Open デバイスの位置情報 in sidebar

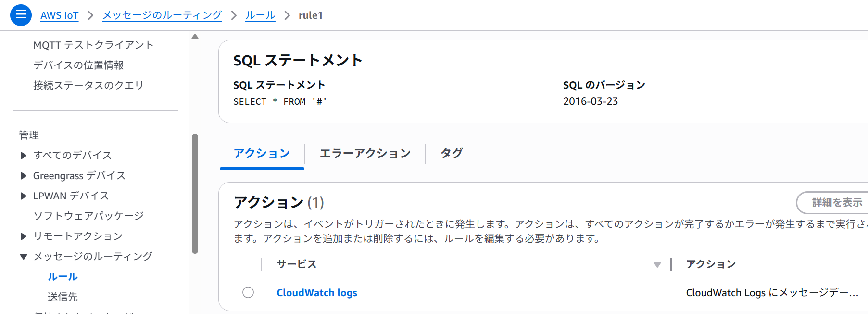click(78, 65)
